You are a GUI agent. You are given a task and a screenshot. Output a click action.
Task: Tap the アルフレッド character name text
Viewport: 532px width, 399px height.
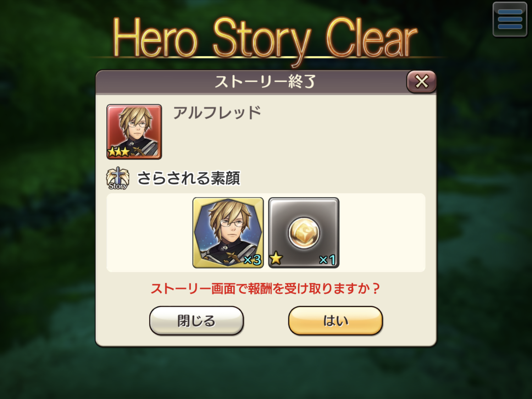click(x=217, y=113)
